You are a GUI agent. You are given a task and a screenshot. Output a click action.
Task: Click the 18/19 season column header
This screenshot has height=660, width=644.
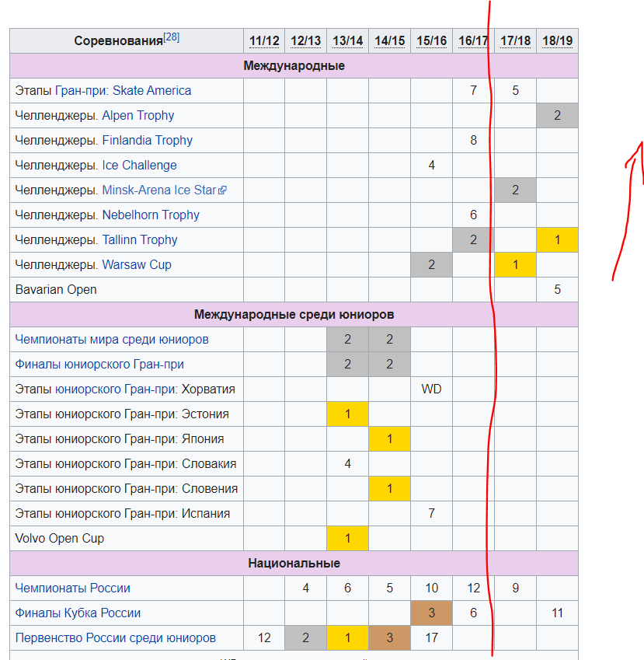557,41
